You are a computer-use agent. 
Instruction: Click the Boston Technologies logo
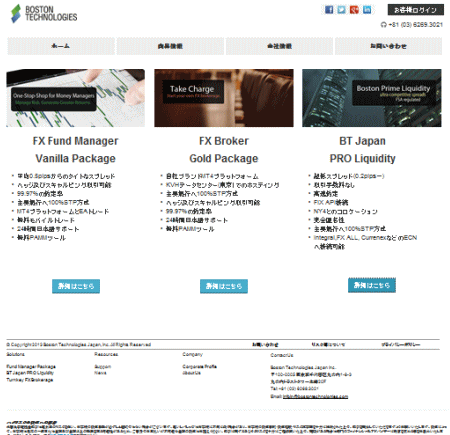tap(44, 14)
